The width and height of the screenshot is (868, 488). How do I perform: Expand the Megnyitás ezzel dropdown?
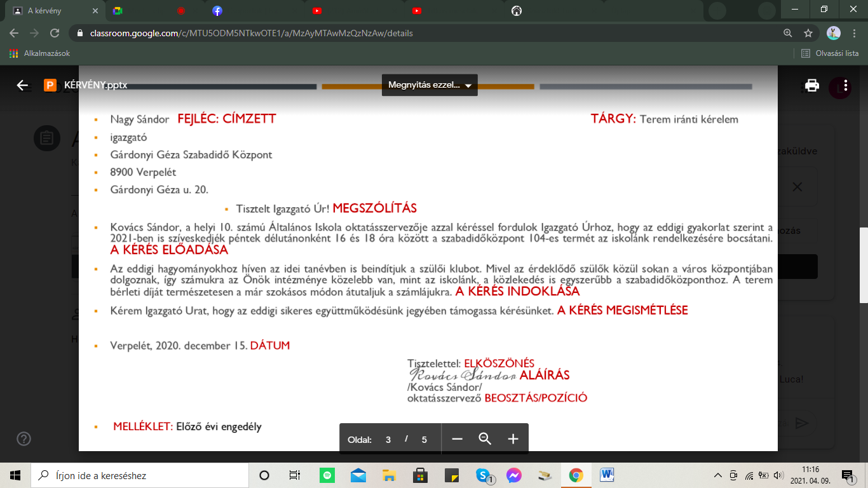pos(430,85)
